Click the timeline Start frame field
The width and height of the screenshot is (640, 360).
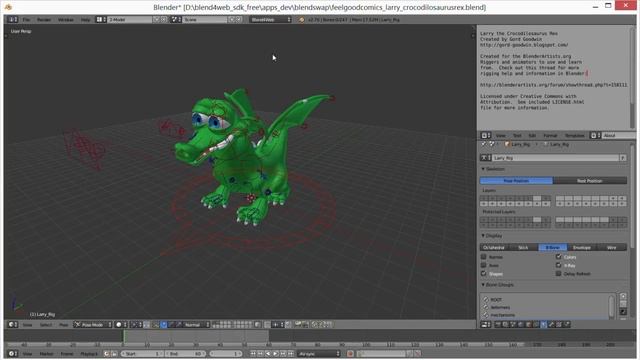(142, 353)
